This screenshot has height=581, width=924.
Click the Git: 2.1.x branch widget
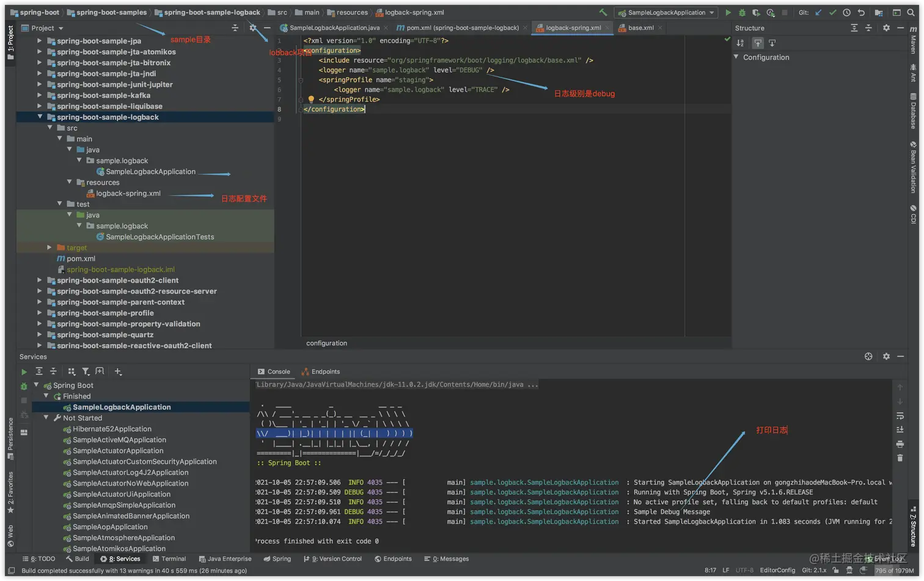coord(814,571)
